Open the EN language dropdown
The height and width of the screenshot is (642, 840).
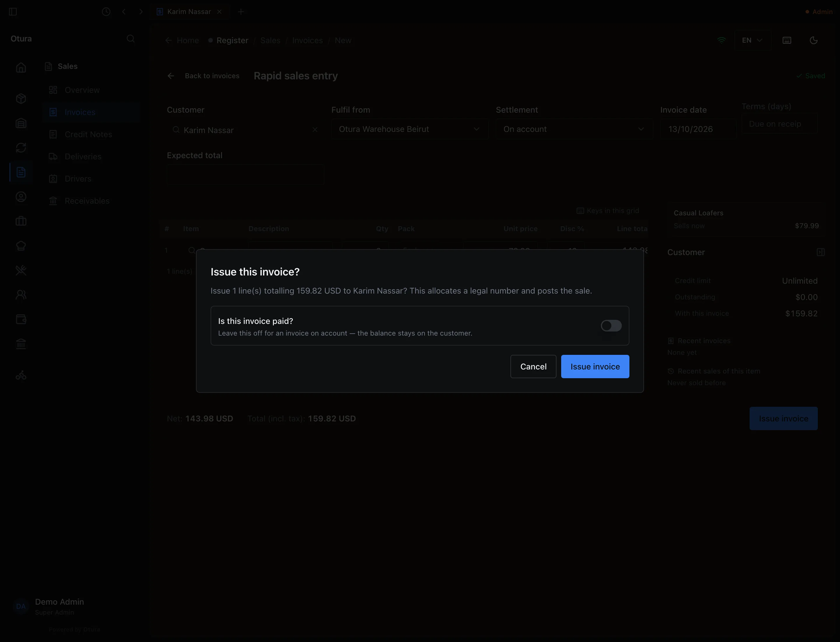pyautogui.click(x=752, y=40)
